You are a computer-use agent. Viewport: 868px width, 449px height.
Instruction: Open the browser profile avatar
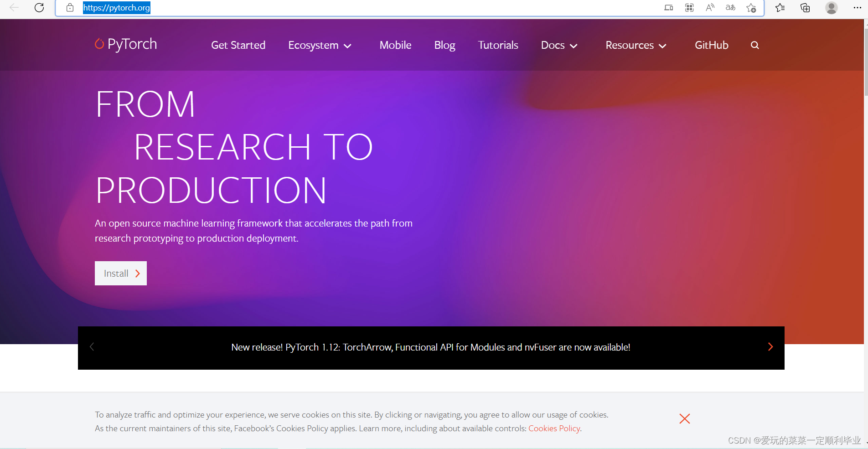click(832, 8)
